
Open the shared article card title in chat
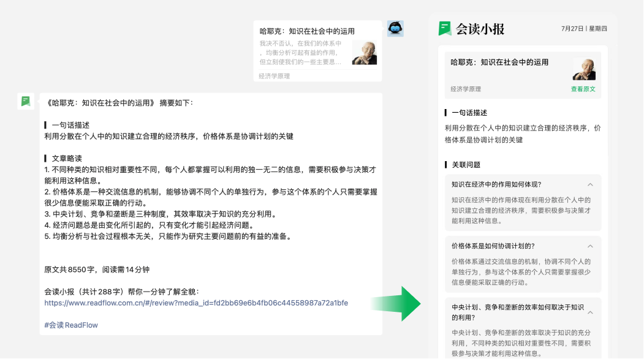[307, 31]
